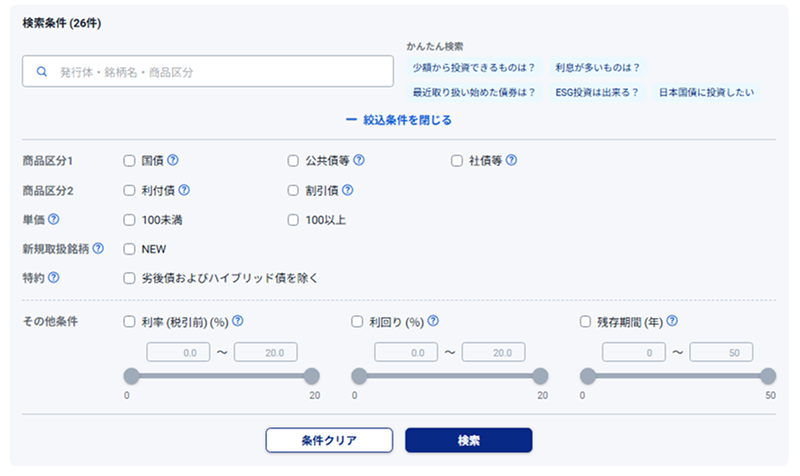Click help icon beside 新規取扱銘柄 label
The height and width of the screenshot is (476, 800).
98,248
